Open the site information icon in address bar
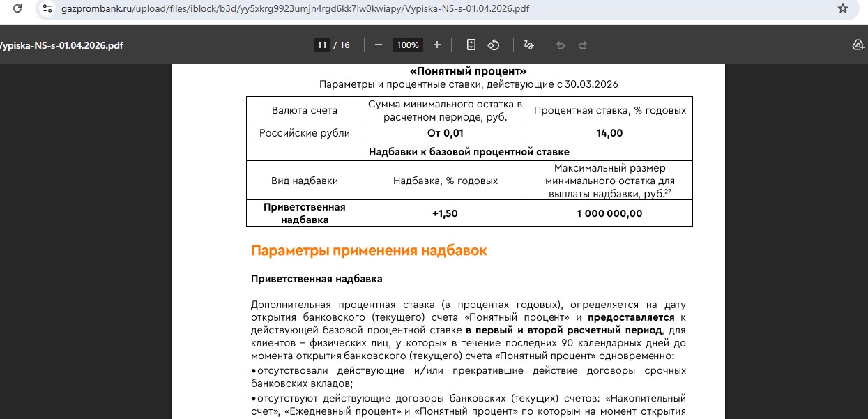The width and height of the screenshot is (868, 419). coord(47,9)
